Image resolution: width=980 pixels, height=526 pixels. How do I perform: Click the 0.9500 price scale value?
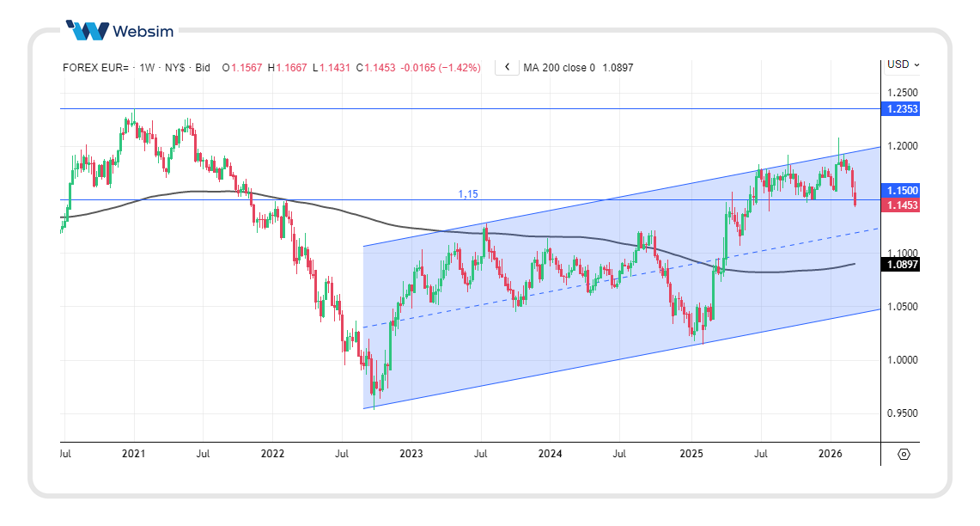point(903,413)
